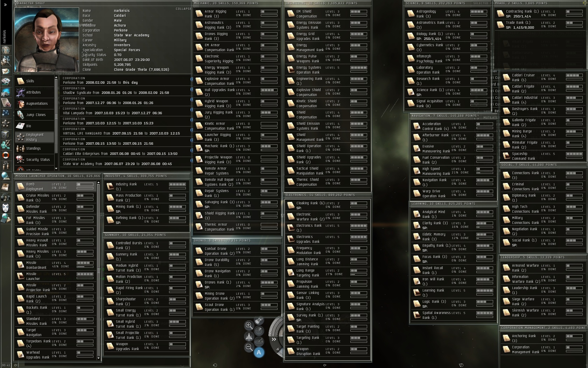The image size is (588, 368).
Task: Open the jukebox headphones icon
Action: (x=6, y=197)
